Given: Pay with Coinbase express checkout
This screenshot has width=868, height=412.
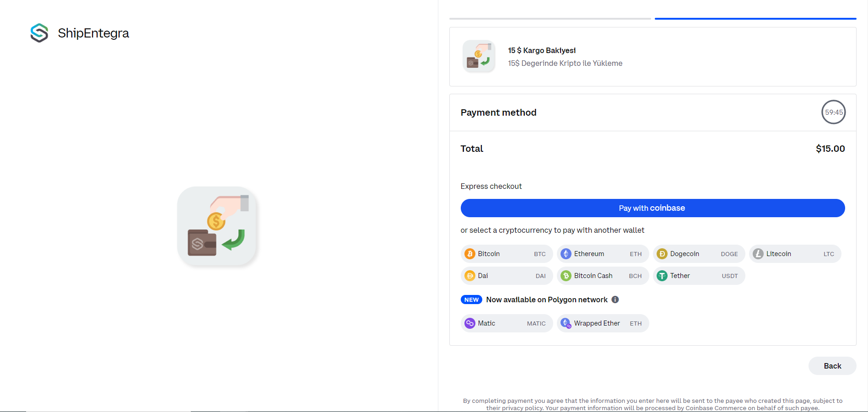Looking at the screenshot, I should pyautogui.click(x=652, y=208).
